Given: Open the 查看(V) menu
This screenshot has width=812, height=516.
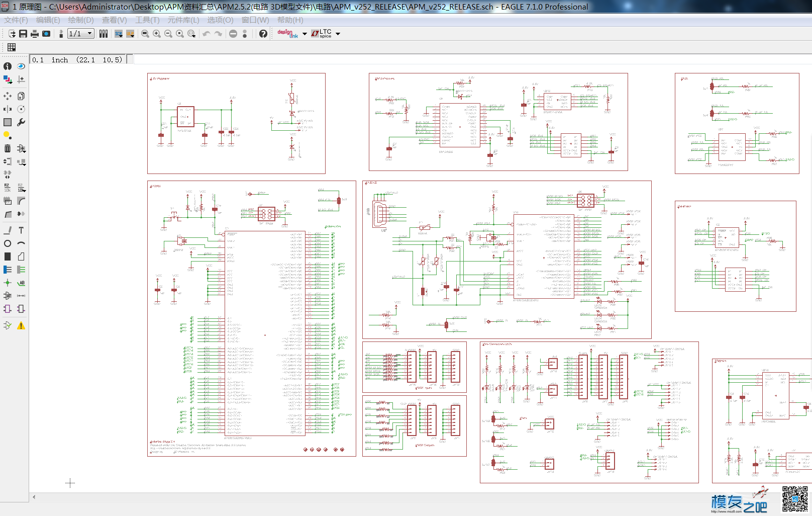Looking at the screenshot, I should [x=115, y=20].
